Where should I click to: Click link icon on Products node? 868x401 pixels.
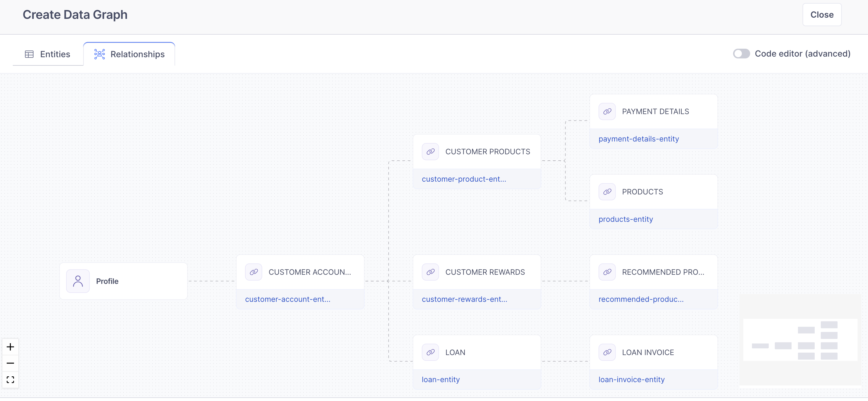click(x=607, y=192)
